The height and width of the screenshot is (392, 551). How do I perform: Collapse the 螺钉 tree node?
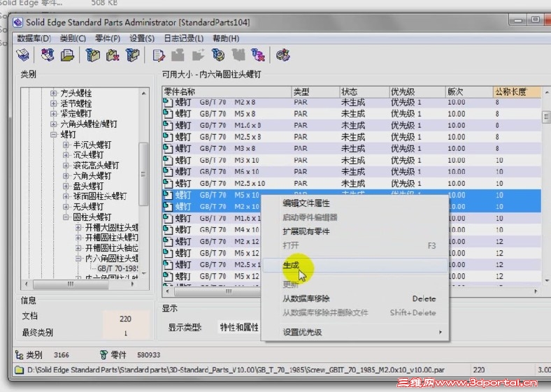(53, 134)
